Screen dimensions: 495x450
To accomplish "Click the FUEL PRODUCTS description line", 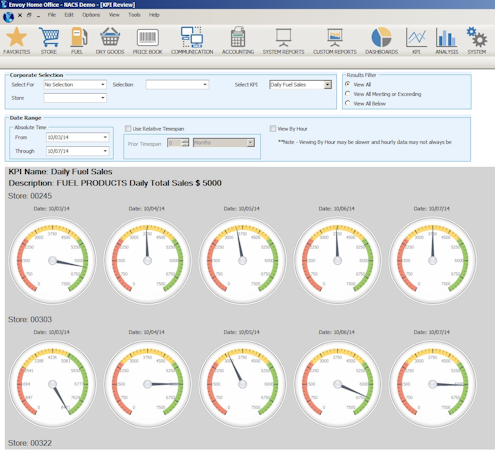I will coord(115,183).
